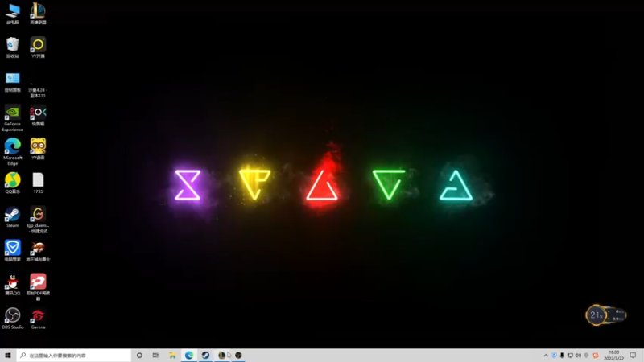Open the taskbar clock and date

pos(613,356)
